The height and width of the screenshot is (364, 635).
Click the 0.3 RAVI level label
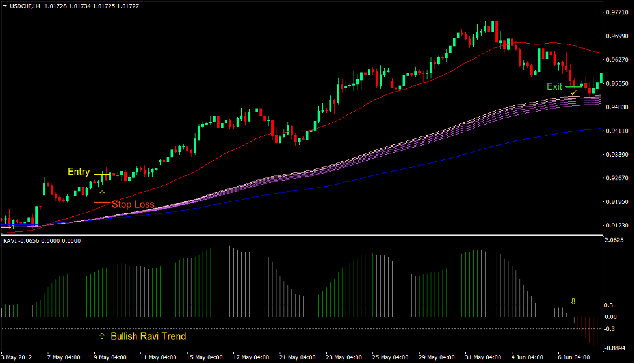pyautogui.click(x=608, y=305)
